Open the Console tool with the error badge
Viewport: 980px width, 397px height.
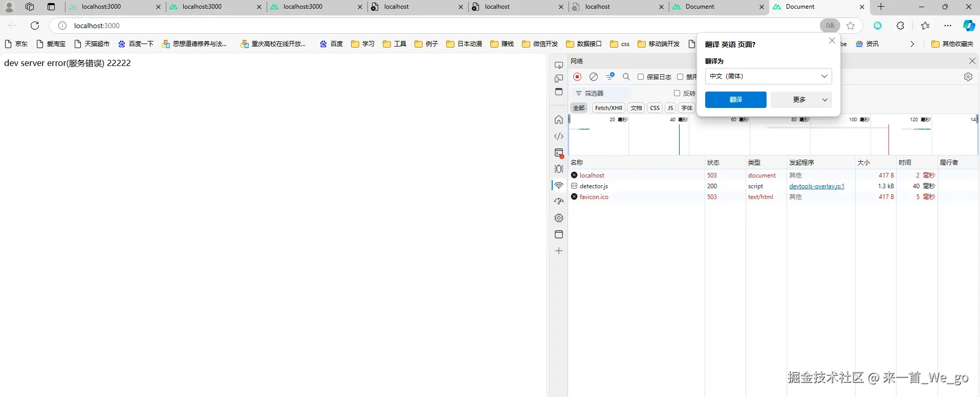(559, 152)
